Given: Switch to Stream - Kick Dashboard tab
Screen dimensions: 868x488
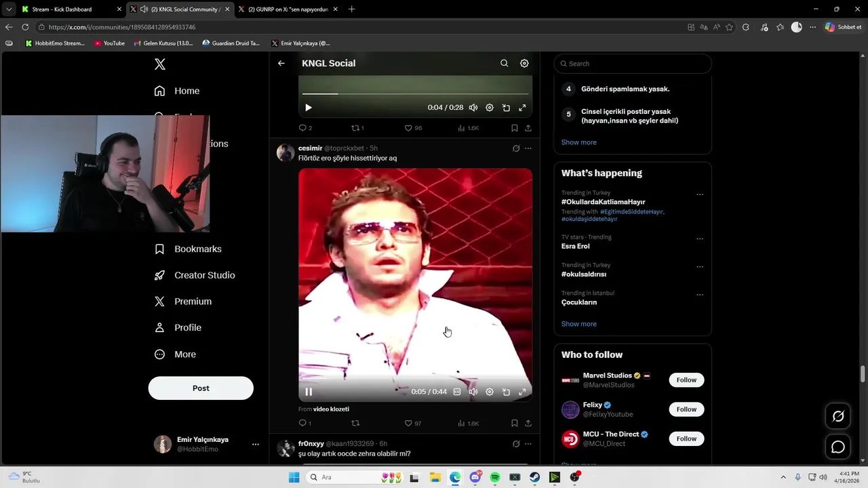Looking at the screenshot, I should tap(72, 9).
